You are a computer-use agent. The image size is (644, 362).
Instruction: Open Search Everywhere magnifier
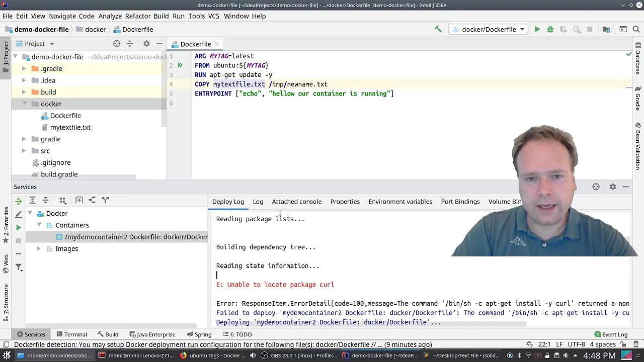(x=636, y=29)
